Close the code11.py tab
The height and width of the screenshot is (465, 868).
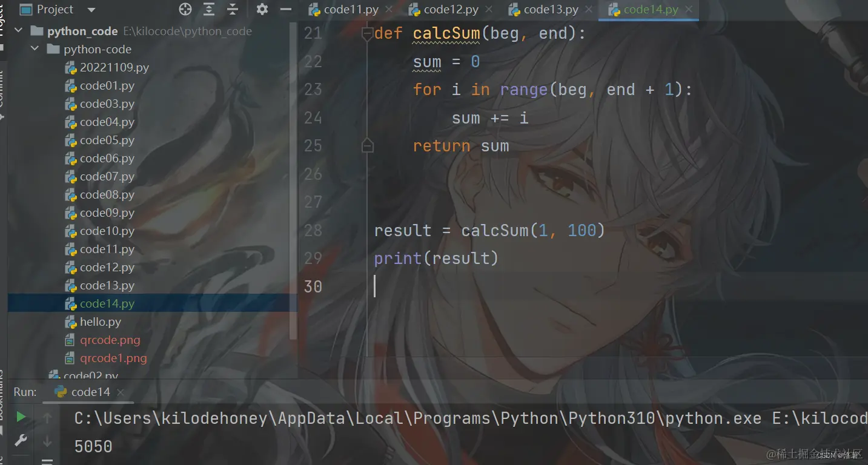pos(389,10)
